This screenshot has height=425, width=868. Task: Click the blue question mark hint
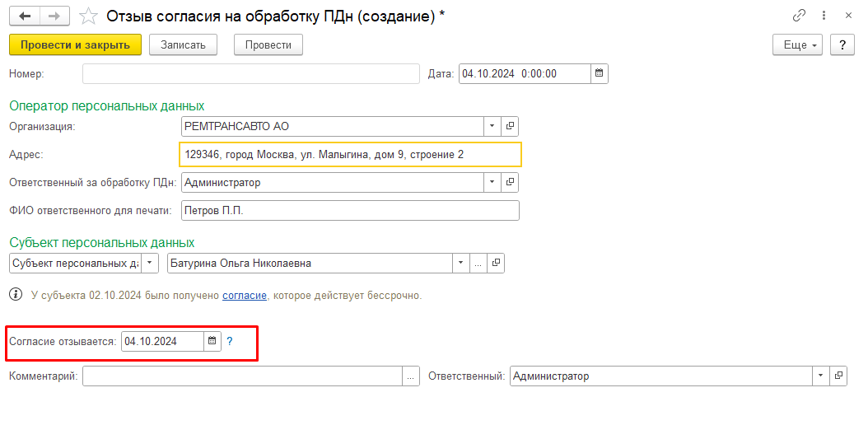230,341
